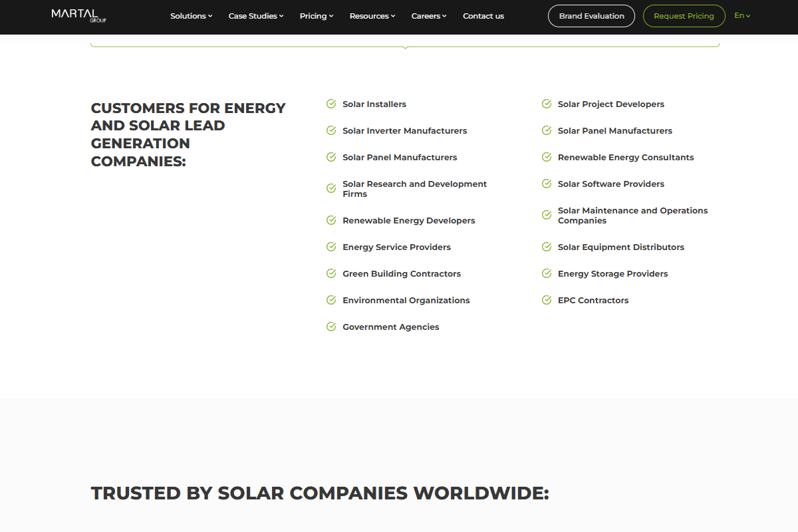Expand the Pricing menu

click(x=317, y=16)
